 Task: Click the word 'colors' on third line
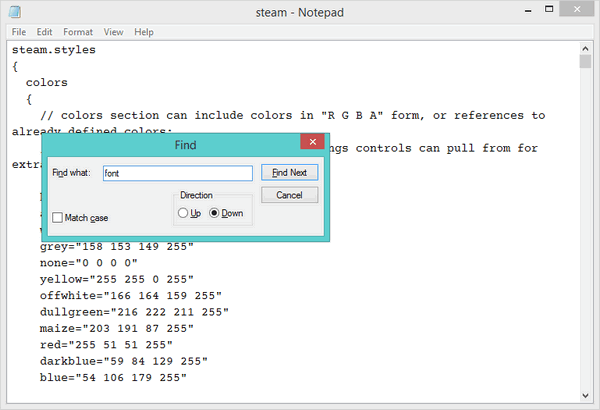click(x=47, y=83)
